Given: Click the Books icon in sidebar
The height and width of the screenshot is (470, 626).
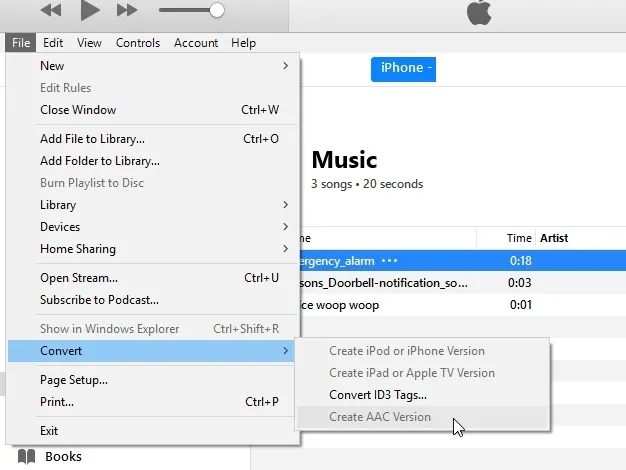Looking at the screenshot, I should click(26, 456).
